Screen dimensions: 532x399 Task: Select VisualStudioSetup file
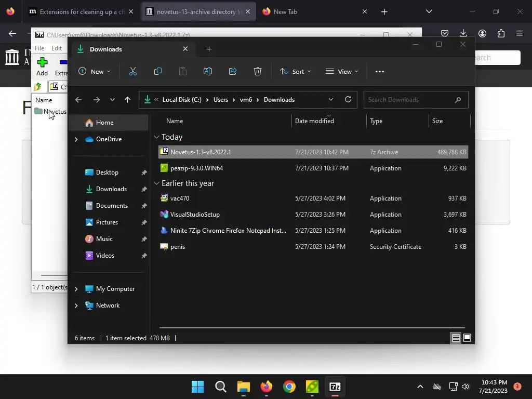pos(313,215)
